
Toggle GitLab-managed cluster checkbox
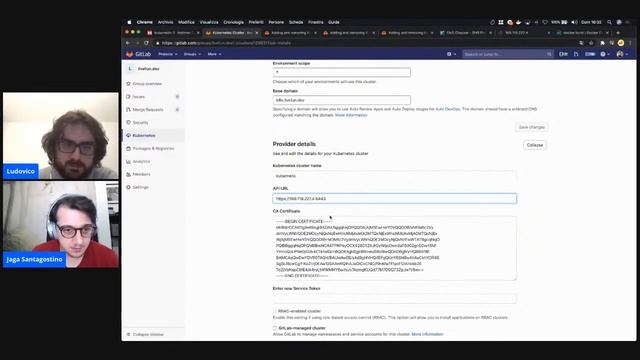tap(275, 328)
